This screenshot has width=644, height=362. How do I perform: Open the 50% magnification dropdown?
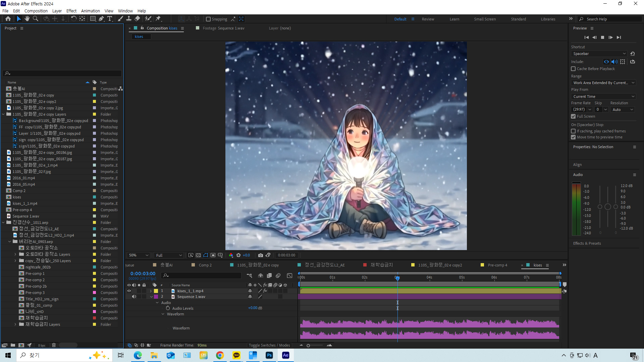tap(139, 255)
